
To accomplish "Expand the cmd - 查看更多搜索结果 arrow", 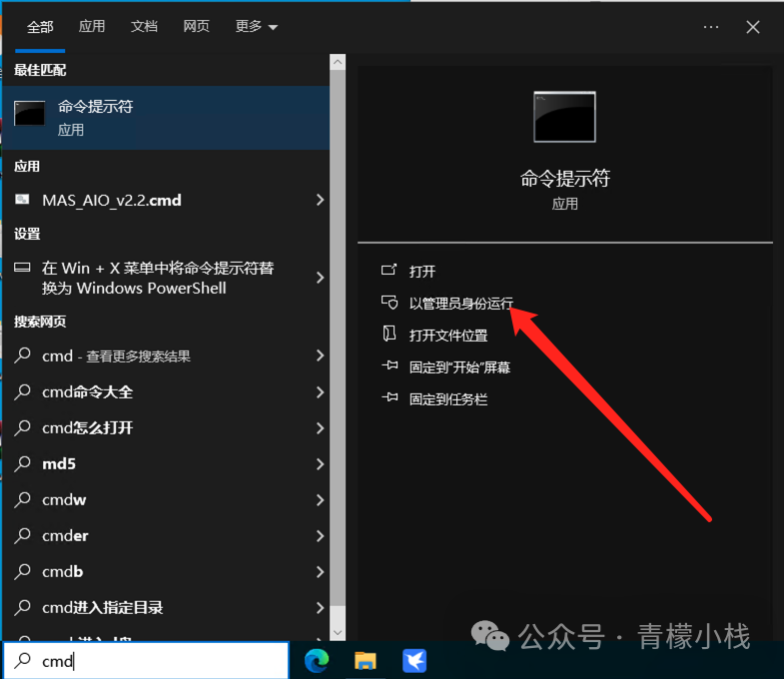I will [320, 355].
